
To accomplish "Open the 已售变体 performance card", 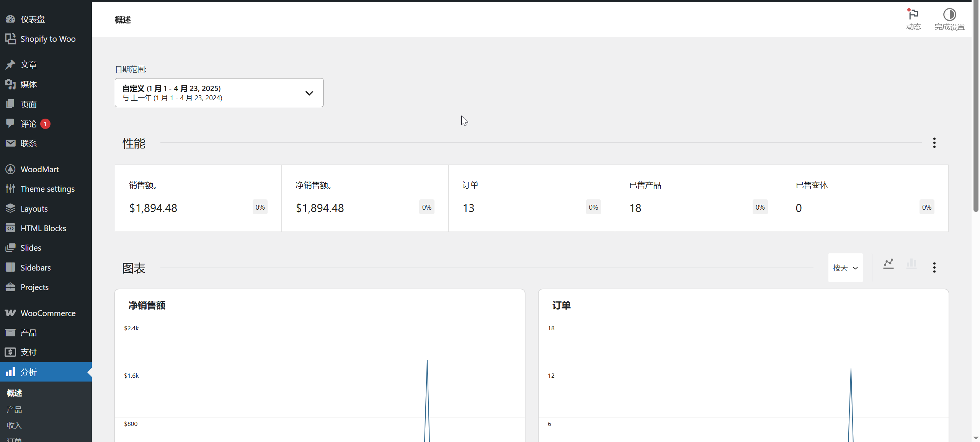I will (865, 198).
